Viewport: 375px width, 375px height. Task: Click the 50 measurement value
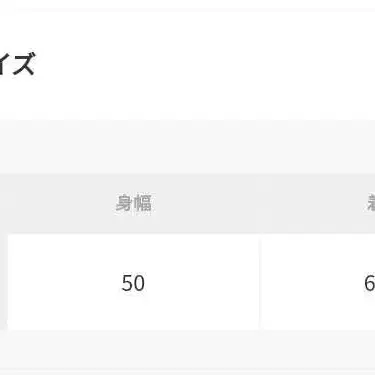point(133,283)
